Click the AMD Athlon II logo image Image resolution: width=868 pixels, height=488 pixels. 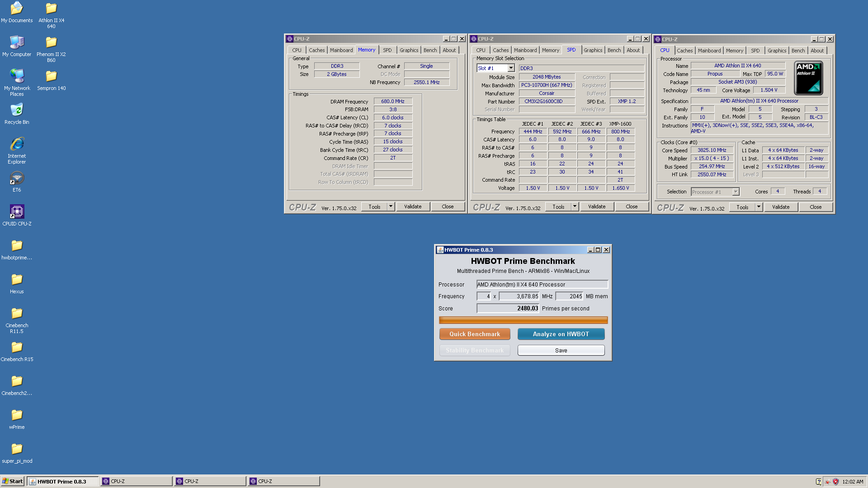pos(808,78)
